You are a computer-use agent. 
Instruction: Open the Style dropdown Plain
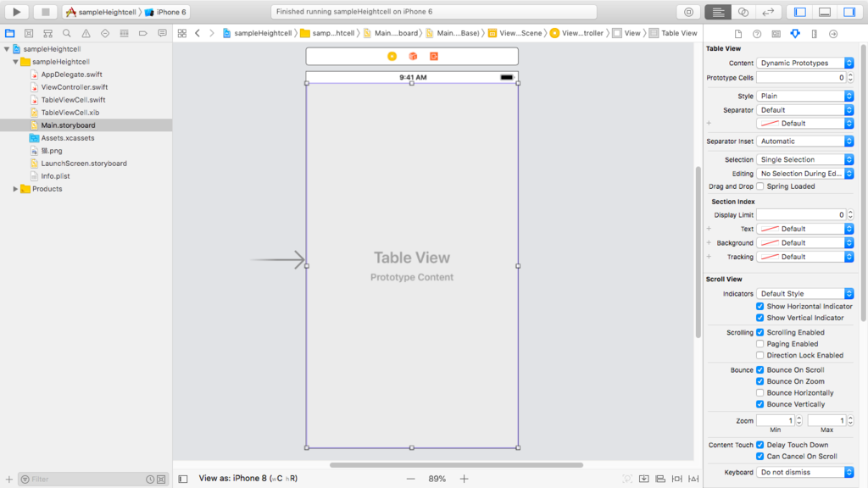pyautogui.click(x=805, y=96)
